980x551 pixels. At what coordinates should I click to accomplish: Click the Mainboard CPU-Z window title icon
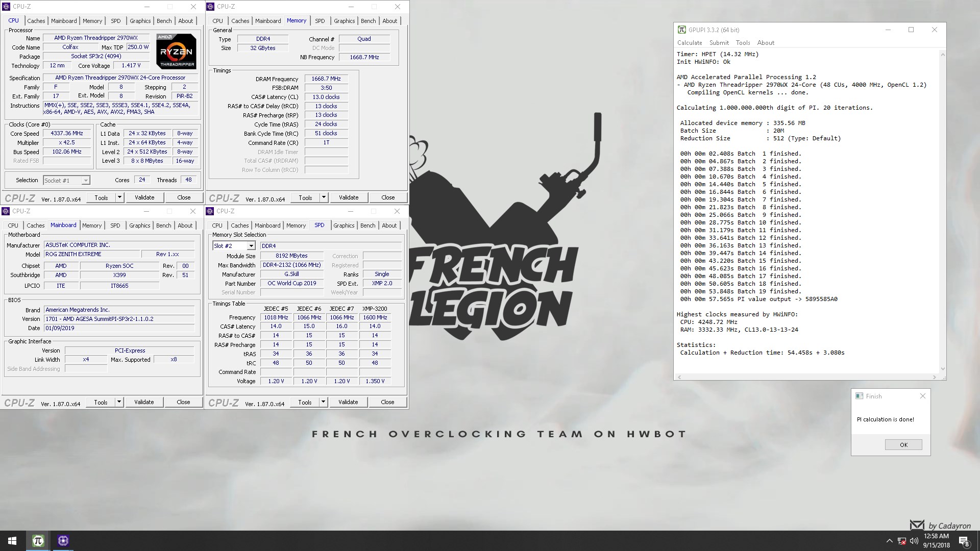coord(6,211)
